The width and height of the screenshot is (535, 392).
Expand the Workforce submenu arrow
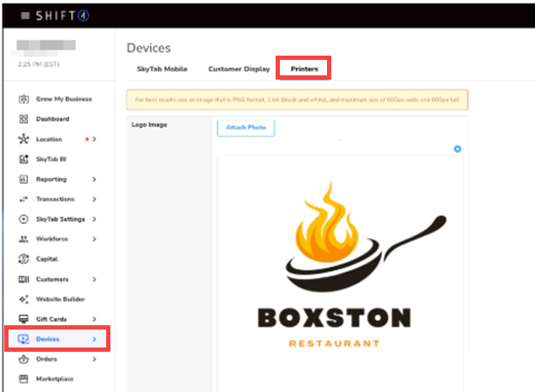pyautogui.click(x=94, y=239)
